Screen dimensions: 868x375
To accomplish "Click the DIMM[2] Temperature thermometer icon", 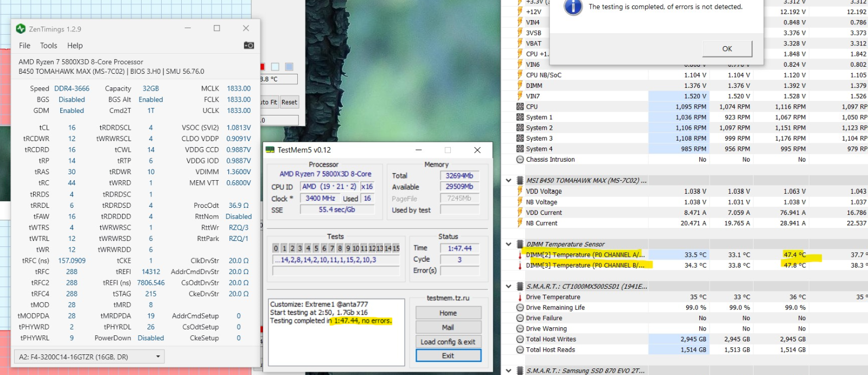I will point(520,255).
